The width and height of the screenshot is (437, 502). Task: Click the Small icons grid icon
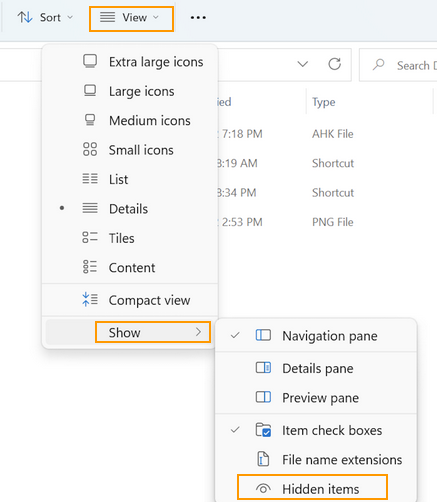coord(90,149)
